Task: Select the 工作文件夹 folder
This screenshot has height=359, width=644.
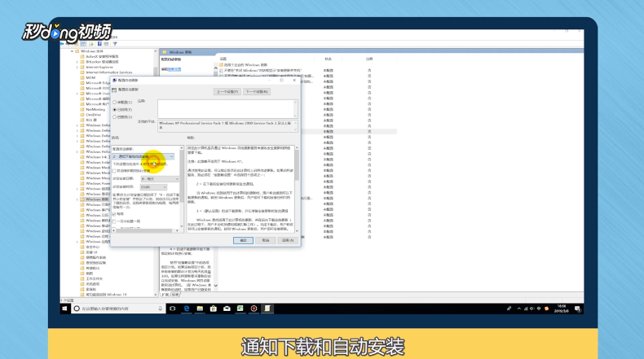Action: 94,278
